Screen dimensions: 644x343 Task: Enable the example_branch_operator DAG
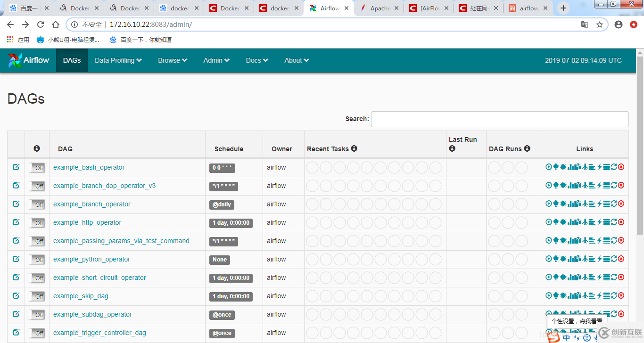pos(37,204)
